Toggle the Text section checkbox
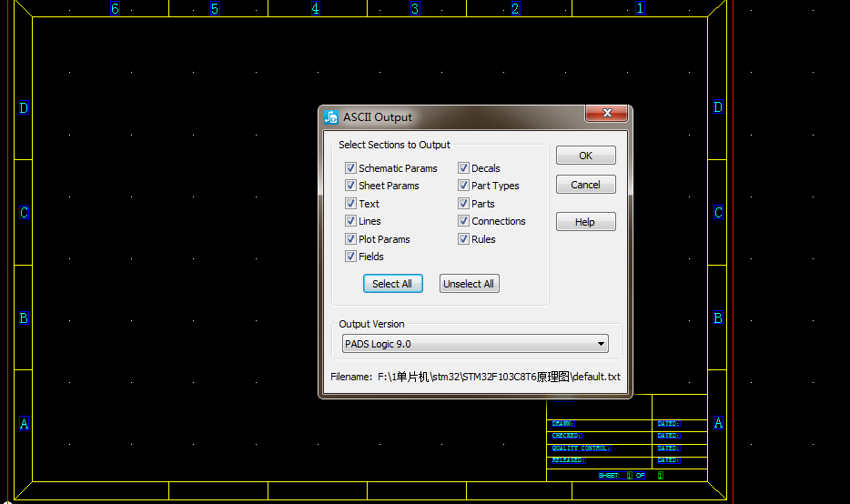This screenshot has height=504, width=850. click(350, 203)
